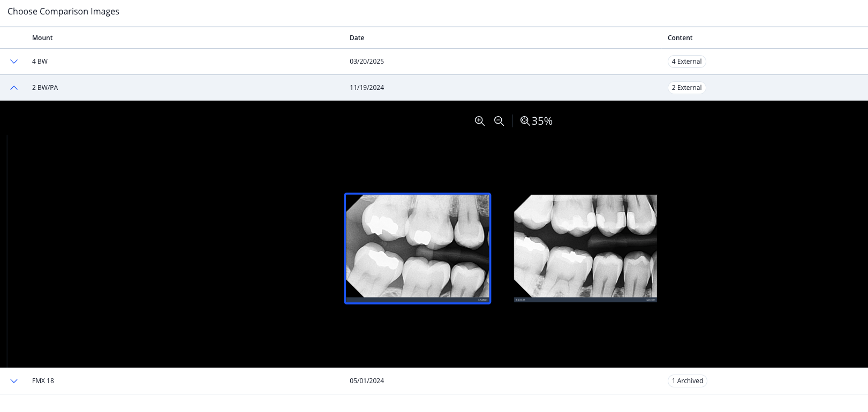Click the 4 BW mount name
868x412 pixels.
(x=40, y=62)
